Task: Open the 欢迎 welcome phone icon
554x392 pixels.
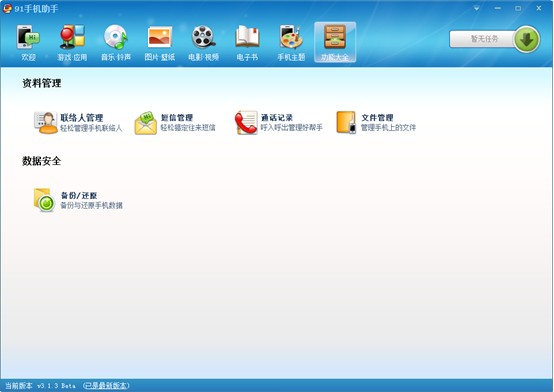Action: pos(28,37)
